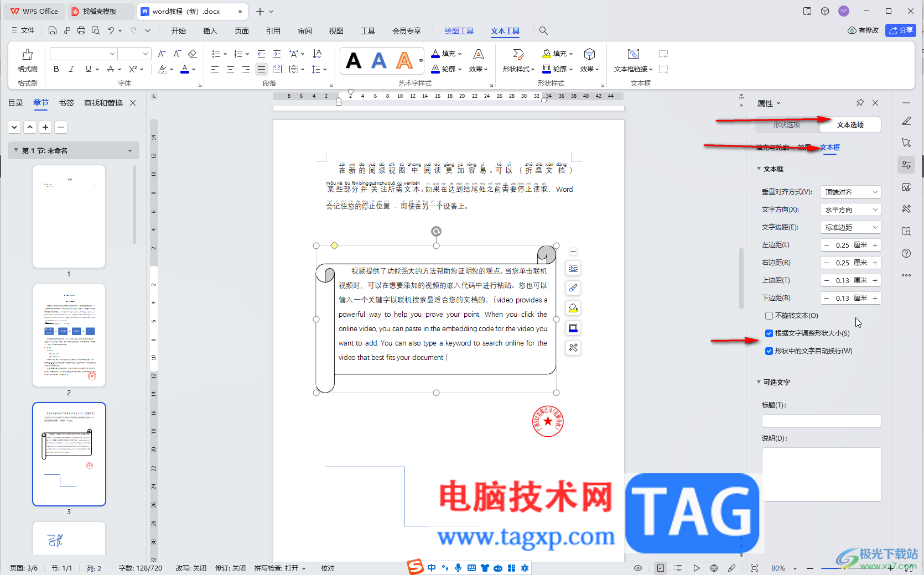Click the sort icon in paragraph group

click(x=317, y=54)
